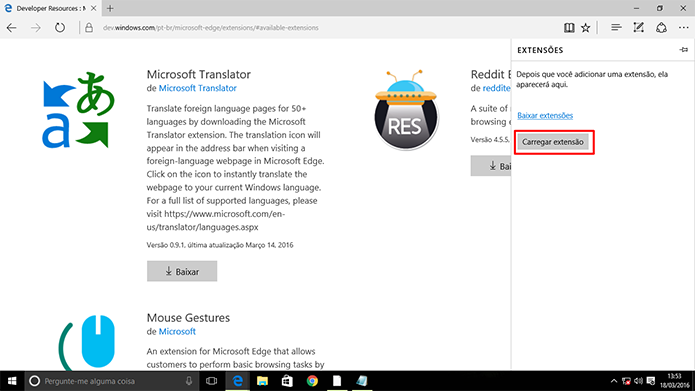The width and height of the screenshot is (695, 391).
Task: Open a new tab
Action: [x=110, y=8]
